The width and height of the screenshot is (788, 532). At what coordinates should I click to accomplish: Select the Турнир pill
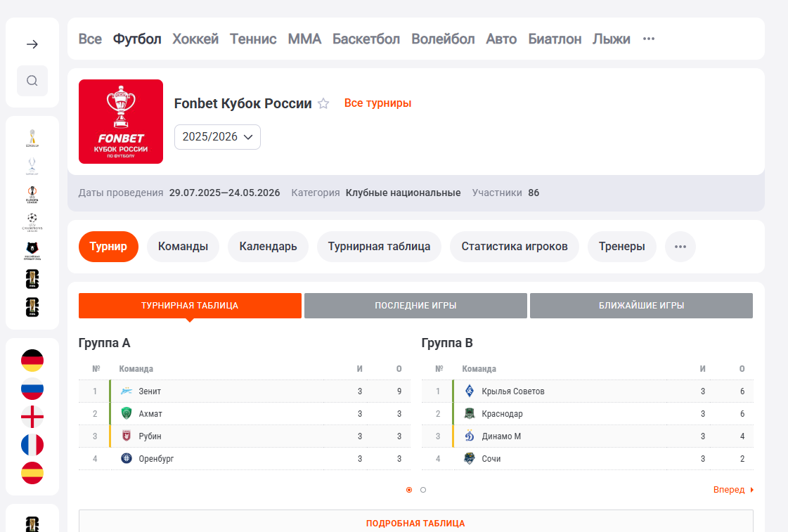point(108,247)
